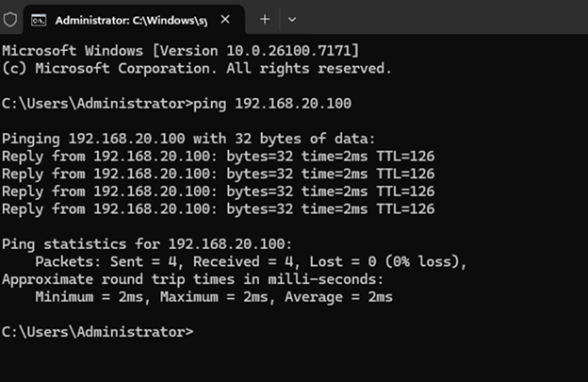Click the first Reply from 192.168.20.100 line
This screenshot has width=588, height=382.
tap(218, 156)
